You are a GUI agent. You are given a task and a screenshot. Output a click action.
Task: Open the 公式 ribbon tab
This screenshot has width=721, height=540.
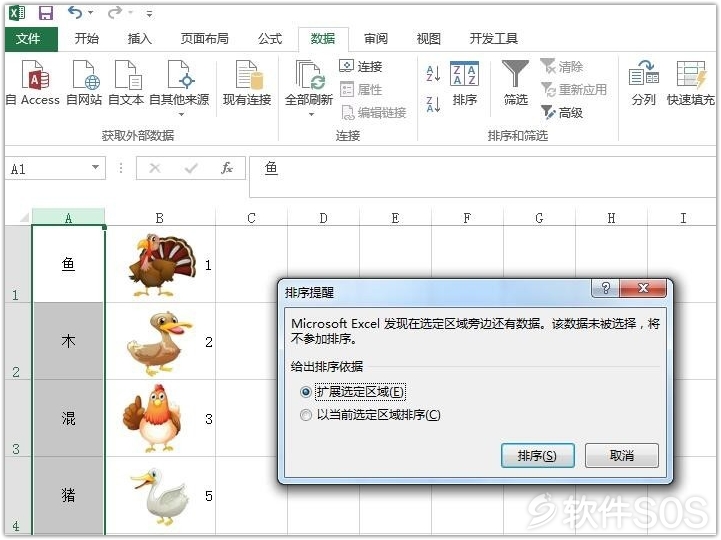coord(269,39)
